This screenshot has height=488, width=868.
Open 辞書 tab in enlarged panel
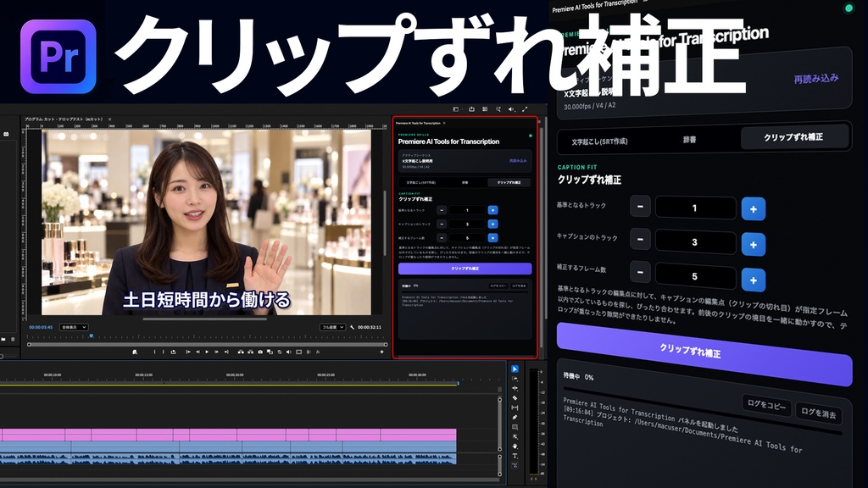point(689,140)
